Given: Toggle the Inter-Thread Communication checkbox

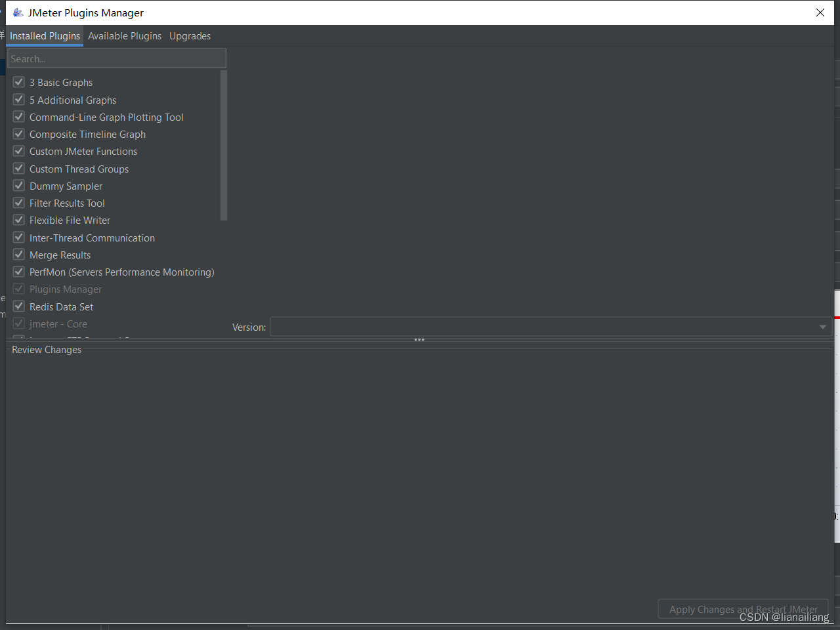Looking at the screenshot, I should coord(19,238).
